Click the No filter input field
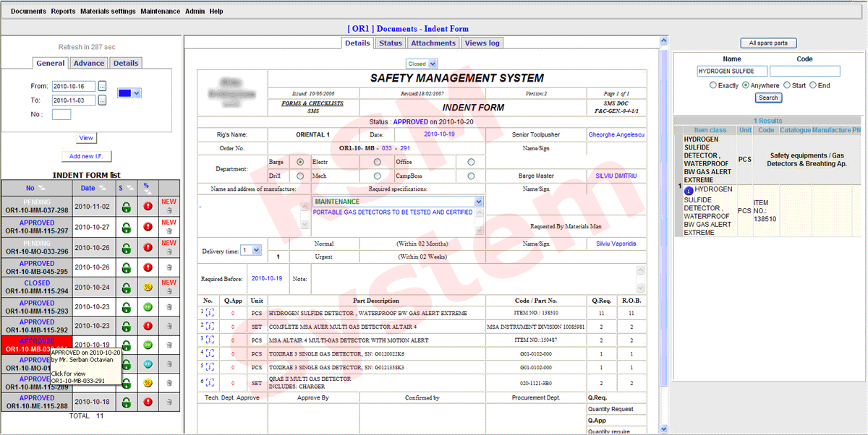This screenshot has height=435, width=868. click(61, 114)
